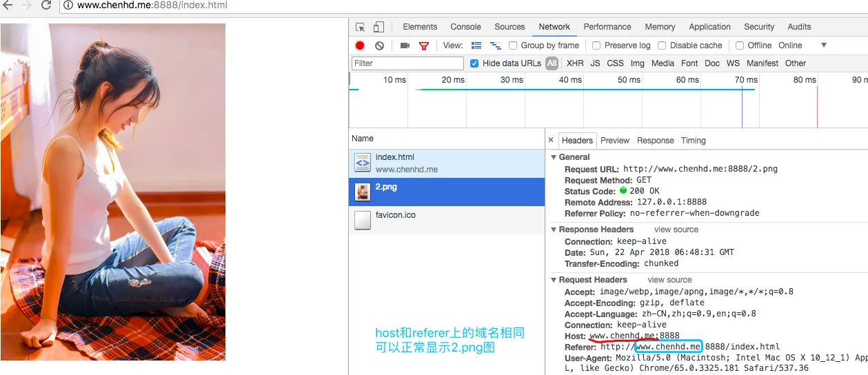Viewport: 868px width, 375px height.
Task: Click the browser forward arrow
Action: pos(27,5)
